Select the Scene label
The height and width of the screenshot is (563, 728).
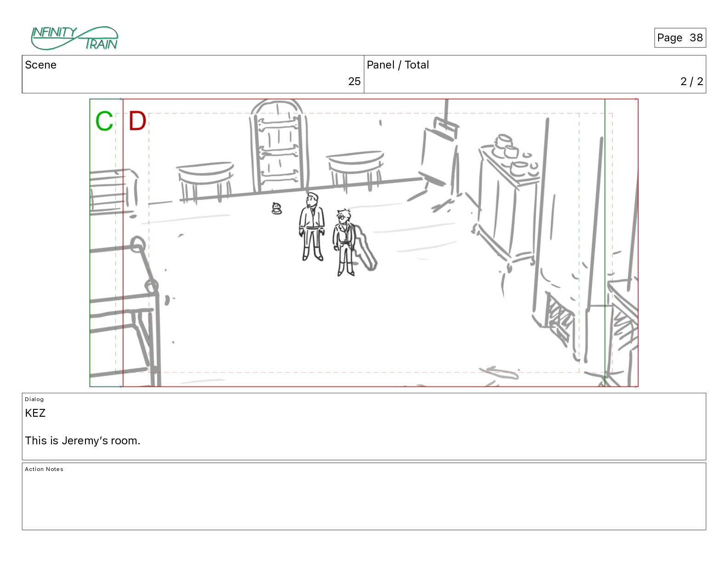[40, 65]
